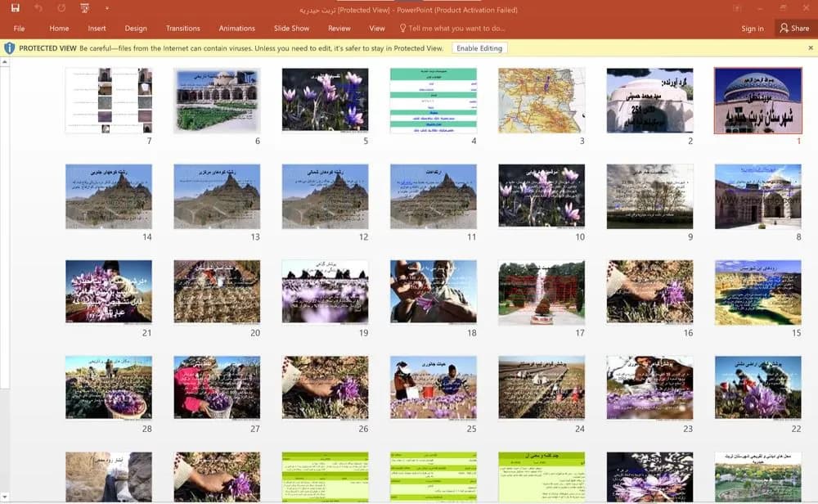Select slide 11 mountain thumbnail
818x504 pixels.
pos(434,196)
